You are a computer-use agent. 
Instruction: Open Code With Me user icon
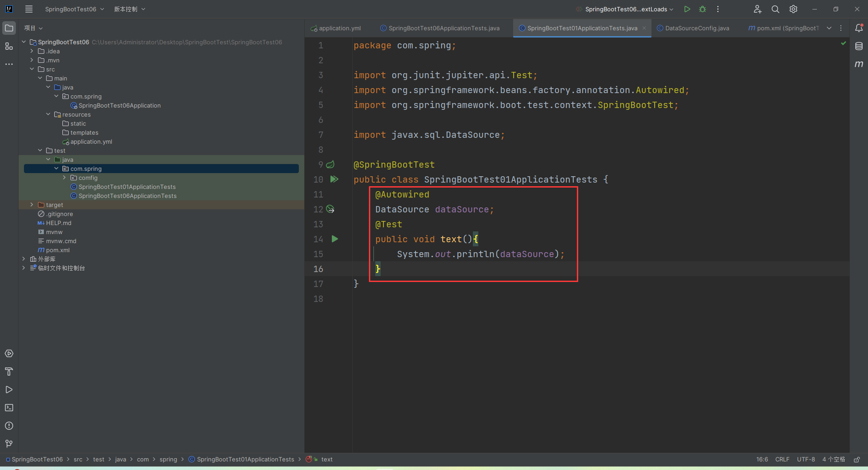[758, 9]
